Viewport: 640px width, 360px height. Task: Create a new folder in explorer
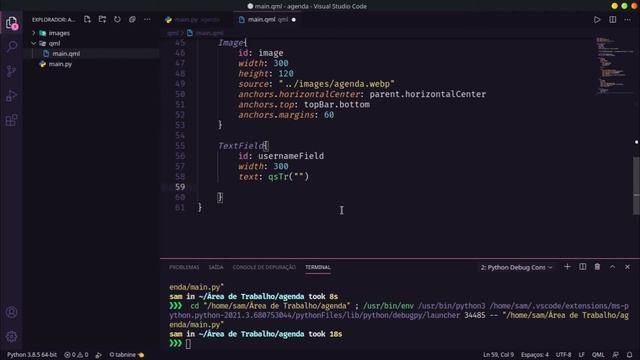[x=102, y=19]
